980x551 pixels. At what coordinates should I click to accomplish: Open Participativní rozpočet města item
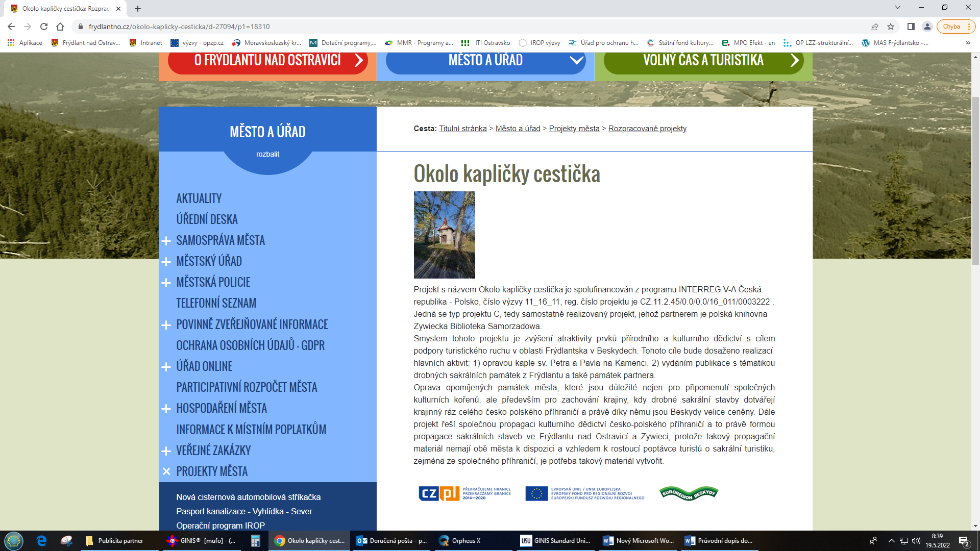click(x=247, y=387)
